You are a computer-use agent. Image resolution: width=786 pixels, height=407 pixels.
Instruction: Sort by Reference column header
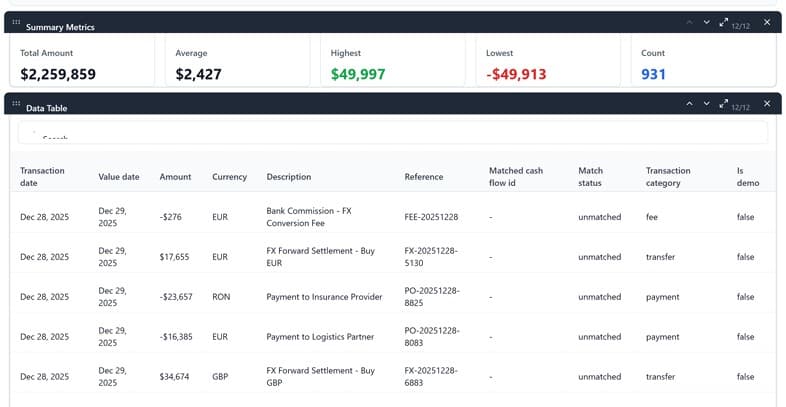[424, 177]
